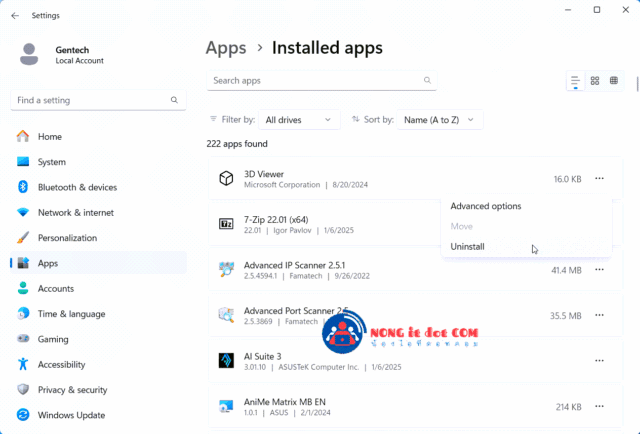Click the 35.5 MB size value
Image resolution: width=640 pixels, height=434 pixels.
click(565, 316)
